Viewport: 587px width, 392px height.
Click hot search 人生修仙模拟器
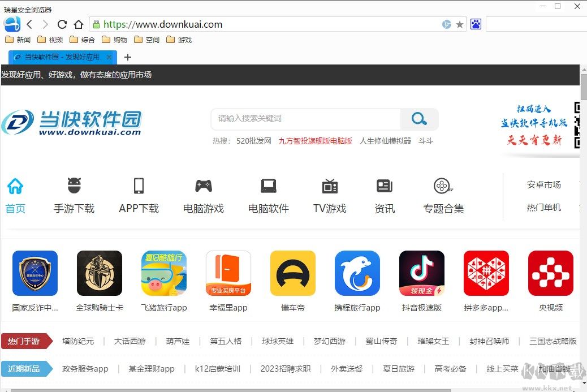pos(385,141)
